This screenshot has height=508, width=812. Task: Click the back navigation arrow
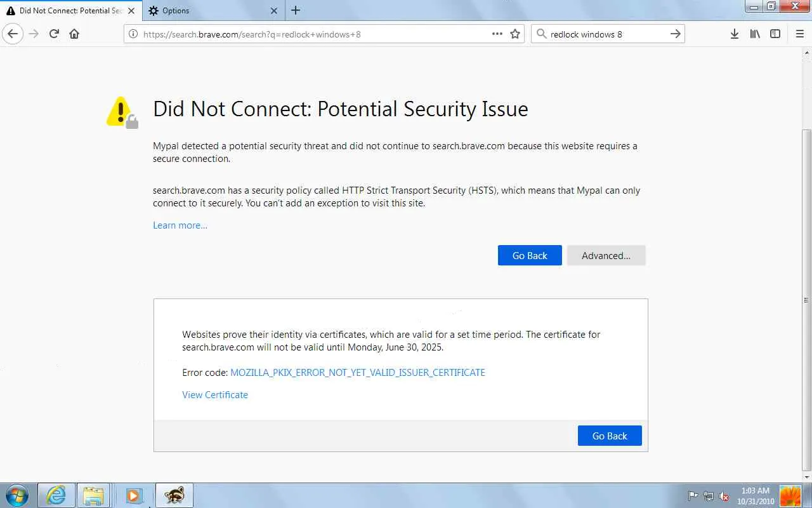coord(13,34)
